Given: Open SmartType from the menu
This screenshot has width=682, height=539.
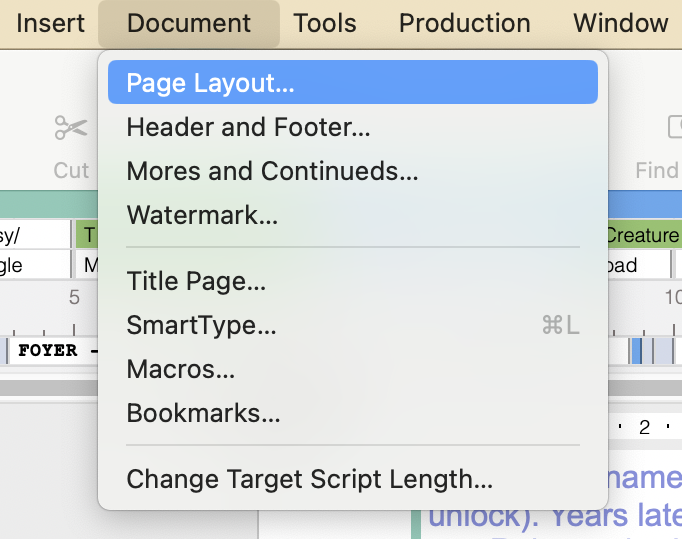Looking at the screenshot, I should (x=201, y=325).
